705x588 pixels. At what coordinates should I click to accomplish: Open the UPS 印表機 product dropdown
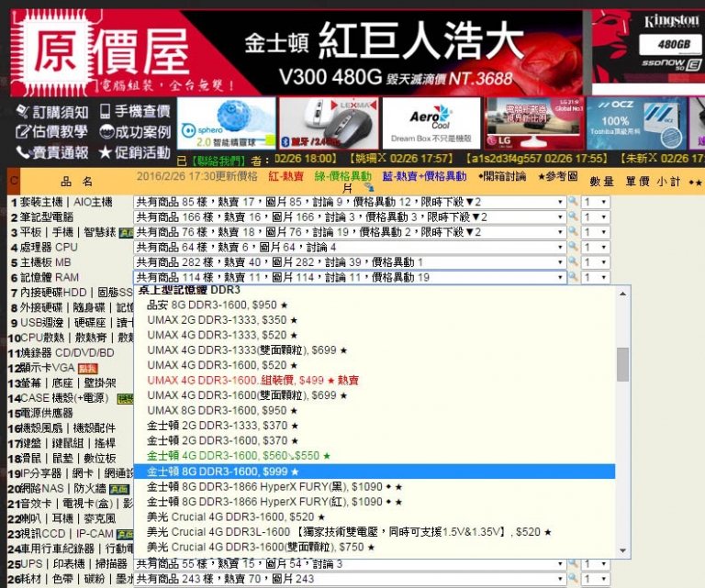pos(350,564)
